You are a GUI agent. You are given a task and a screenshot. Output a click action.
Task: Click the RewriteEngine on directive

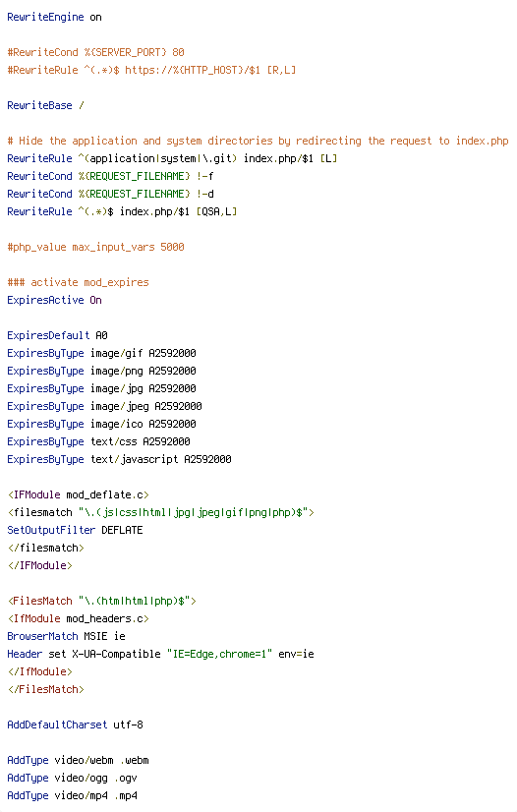coord(54,17)
